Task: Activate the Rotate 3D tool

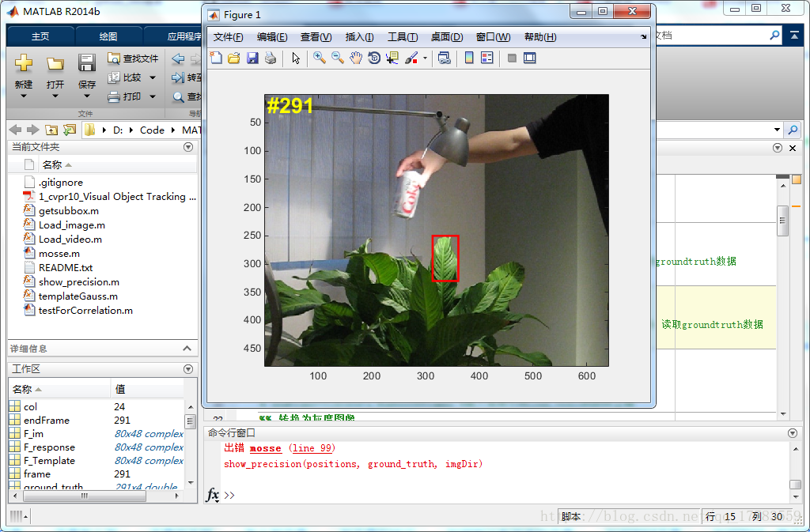Action: tap(373, 58)
